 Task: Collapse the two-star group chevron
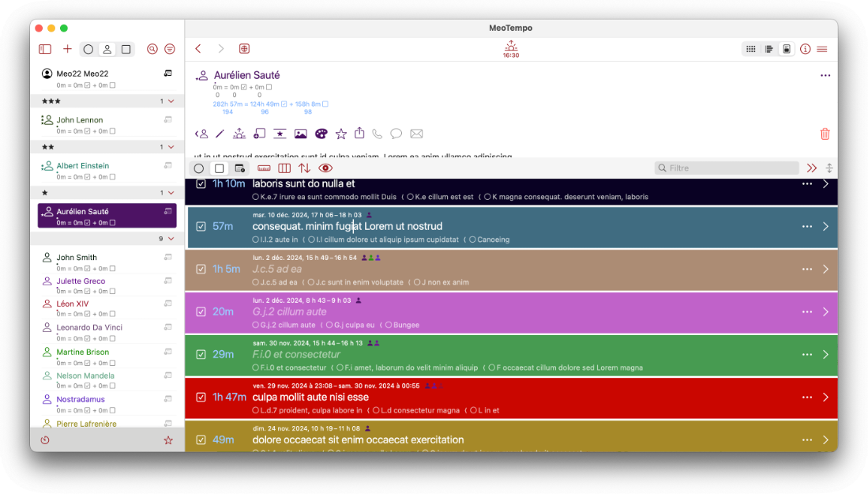click(x=171, y=147)
